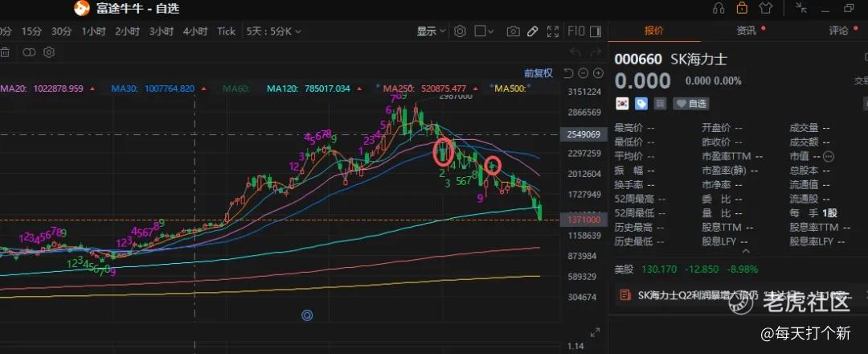Click the red triangle after MA250 value

[476, 88]
